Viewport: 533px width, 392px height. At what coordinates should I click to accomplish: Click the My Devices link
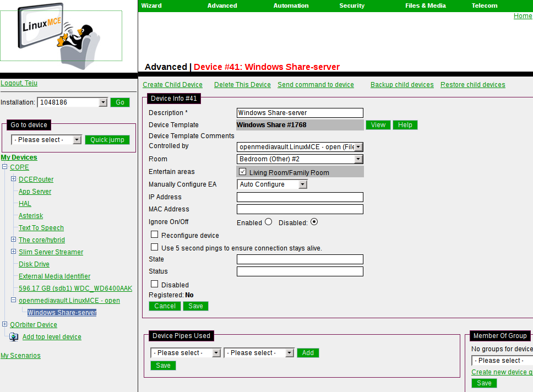19,157
